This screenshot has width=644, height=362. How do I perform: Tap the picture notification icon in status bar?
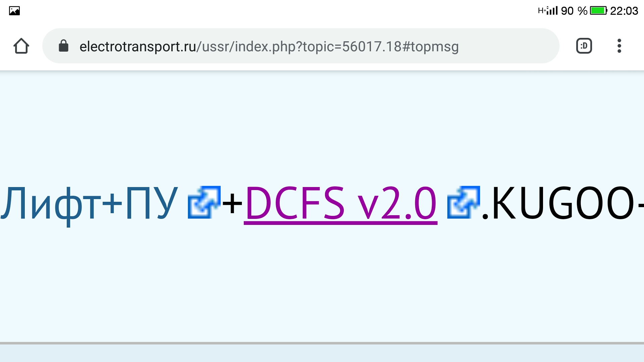click(x=14, y=11)
